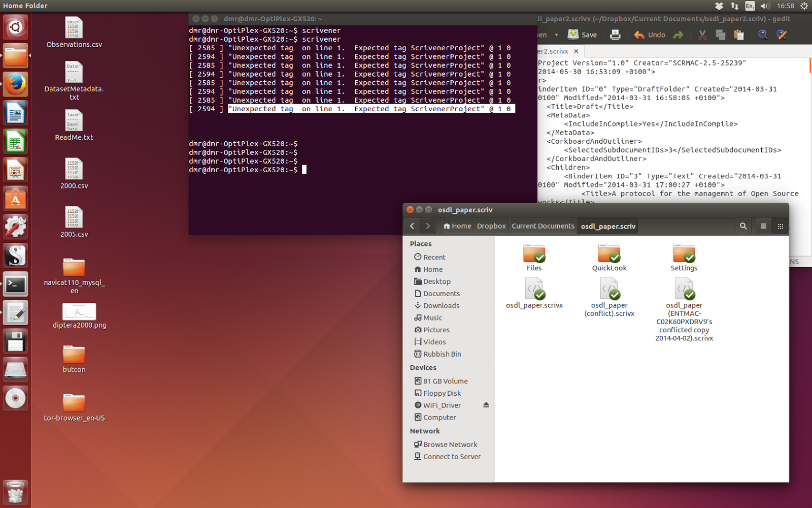Go to Dropbox in the path bar
Image resolution: width=812 pixels, height=508 pixels.
pyautogui.click(x=491, y=226)
